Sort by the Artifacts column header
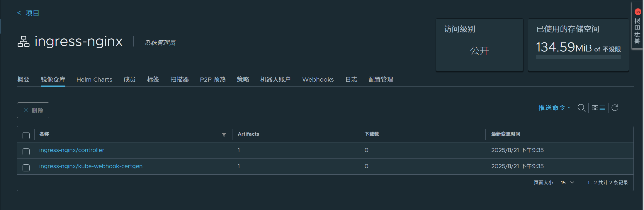Viewport: 644px width, 210px height. [x=248, y=134]
